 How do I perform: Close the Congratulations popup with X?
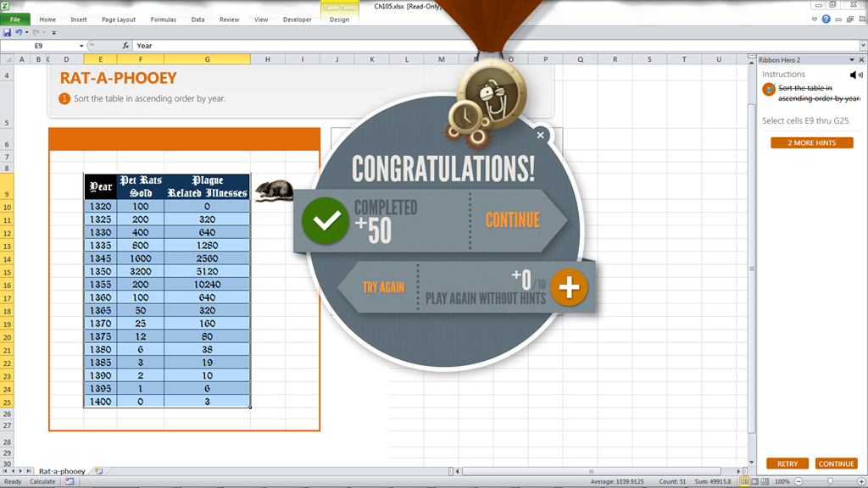coord(541,135)
